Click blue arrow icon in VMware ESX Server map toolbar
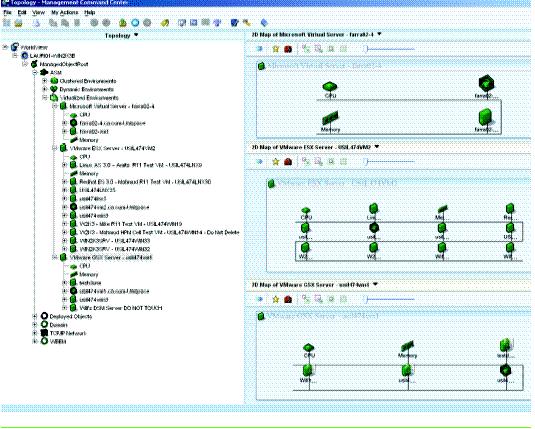The width and height of the screenshot is (535, 429). [259, 161]
